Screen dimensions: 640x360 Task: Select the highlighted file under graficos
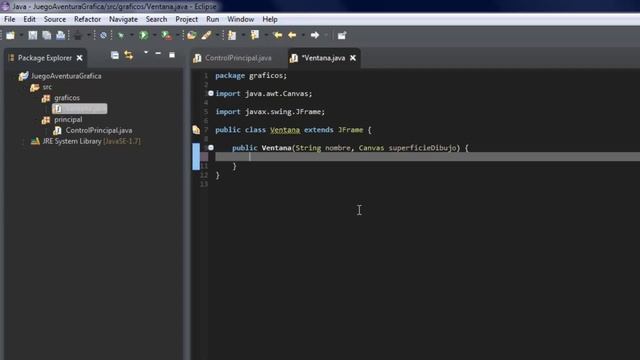[x=80, y=109]
